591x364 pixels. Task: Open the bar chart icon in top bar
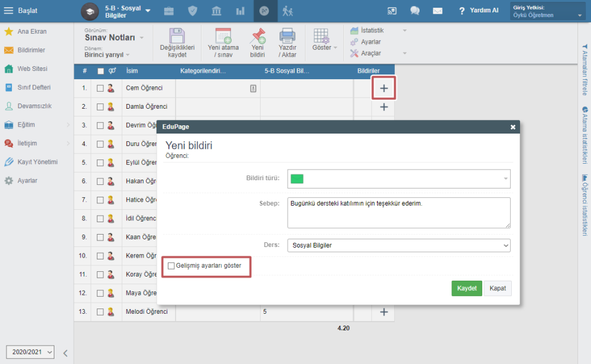point(240,11)
